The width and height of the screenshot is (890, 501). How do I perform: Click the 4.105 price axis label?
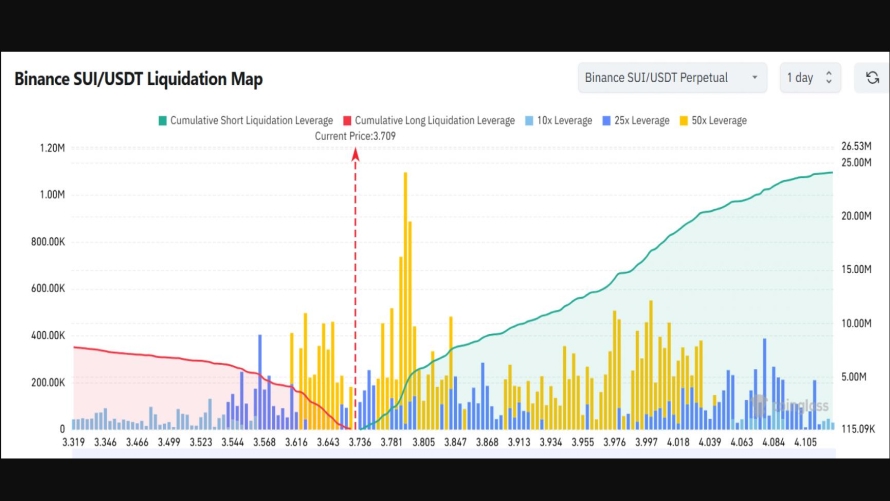click(805, 442)
